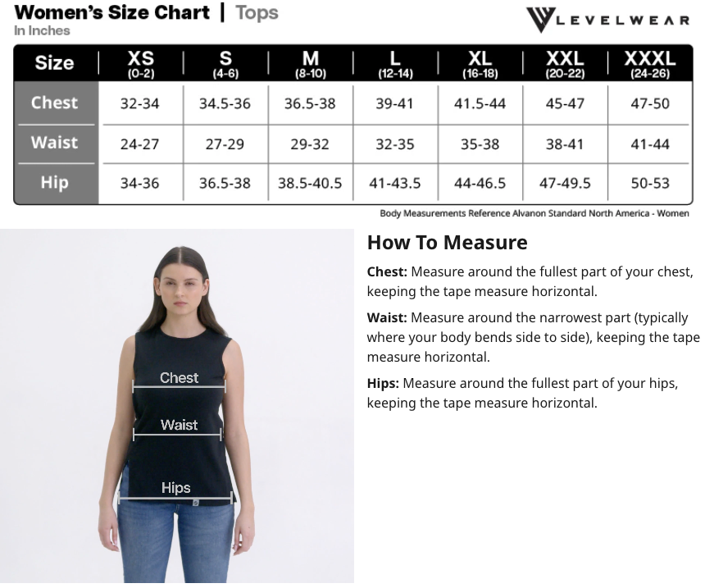Click the bold Hips: instruction text
This screenshot has width=705, height=588.
(383, 384)
